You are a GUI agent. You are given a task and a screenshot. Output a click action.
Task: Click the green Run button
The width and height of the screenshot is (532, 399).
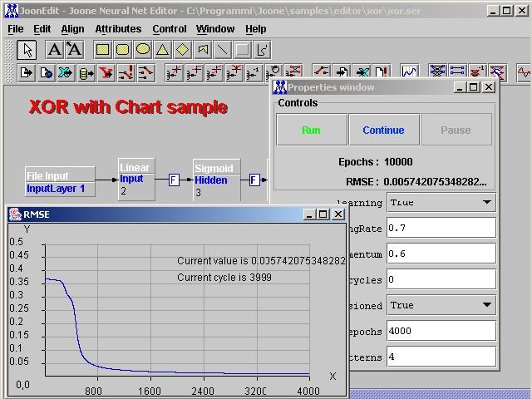312,130
